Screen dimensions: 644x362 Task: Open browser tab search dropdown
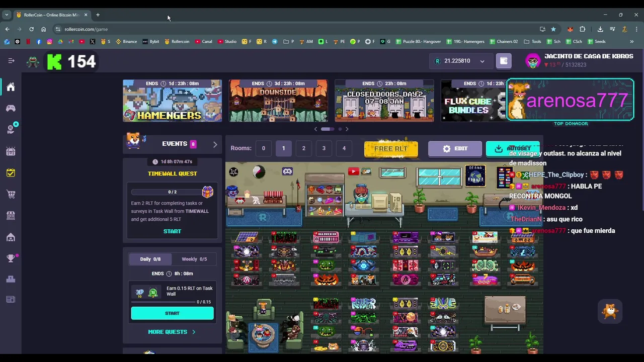[7, 15]
